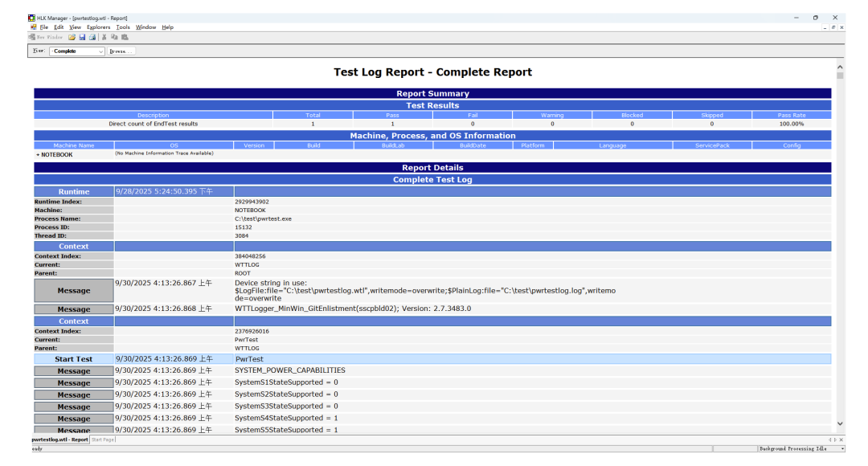Image resolution: width=868 pixels, height=466 pixels.
Task: Click the WTTLogger_MinWin_GitEnlistment version message
Action: pos(353,309)
